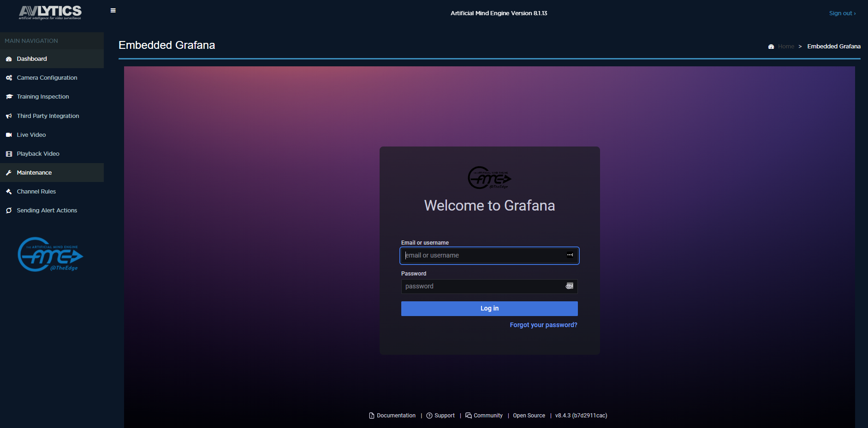
Task: Click the AVLYTICS logo at the top
Action: (x=50, y=12)
